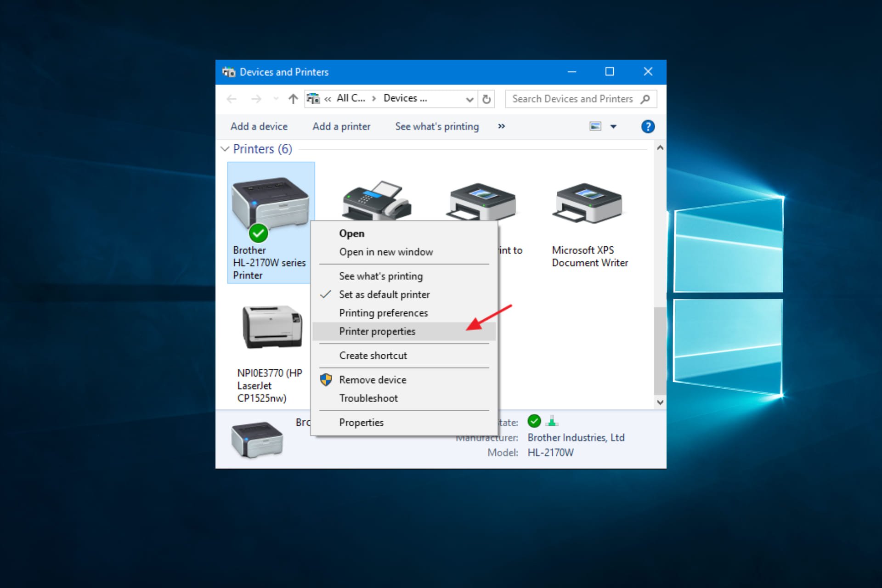
Task: Click the Devices and Printers title bar icon
Action: pos(228,72)
